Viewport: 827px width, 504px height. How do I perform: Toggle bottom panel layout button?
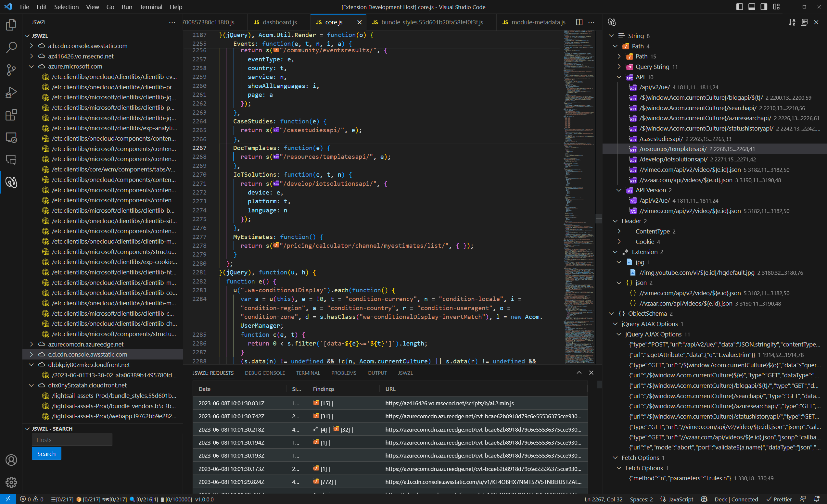click(x=752, y=7)
